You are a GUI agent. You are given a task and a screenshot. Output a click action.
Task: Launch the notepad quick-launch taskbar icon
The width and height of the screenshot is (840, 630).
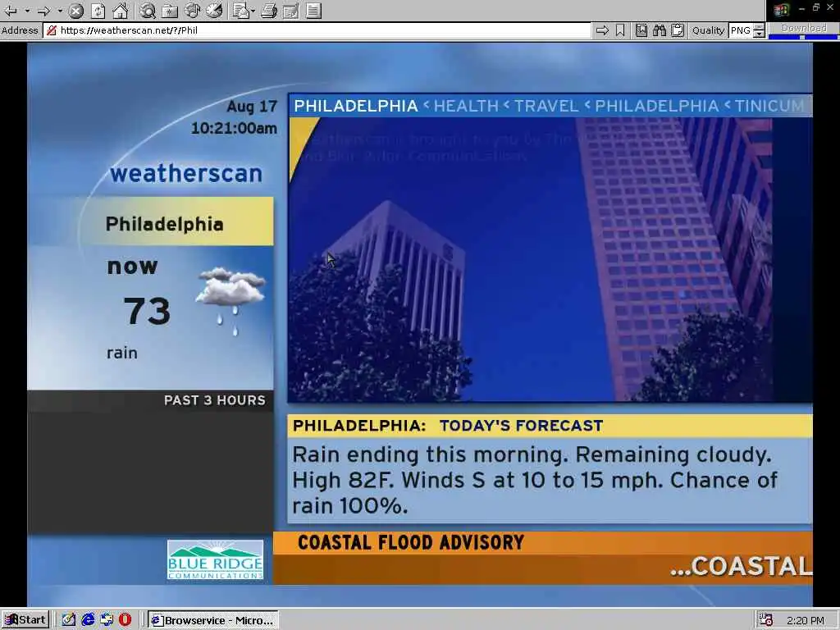(68, 620)
